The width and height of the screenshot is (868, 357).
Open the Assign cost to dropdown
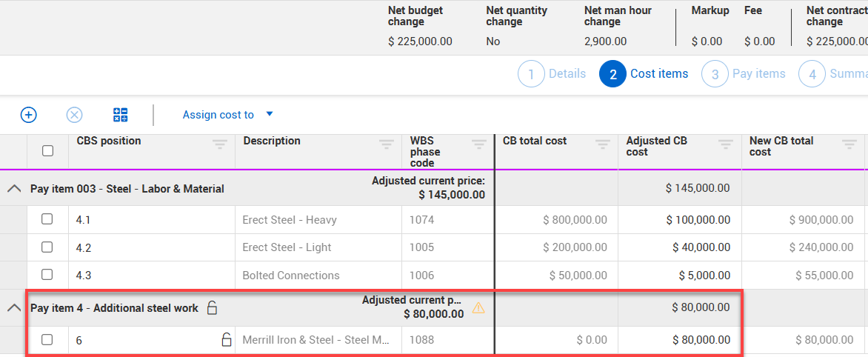[227, 115]
